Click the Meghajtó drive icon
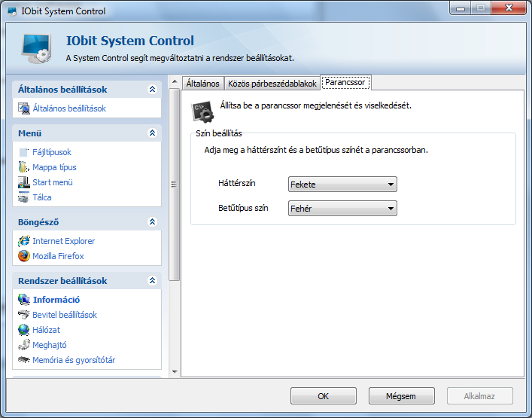 point(24,345)
